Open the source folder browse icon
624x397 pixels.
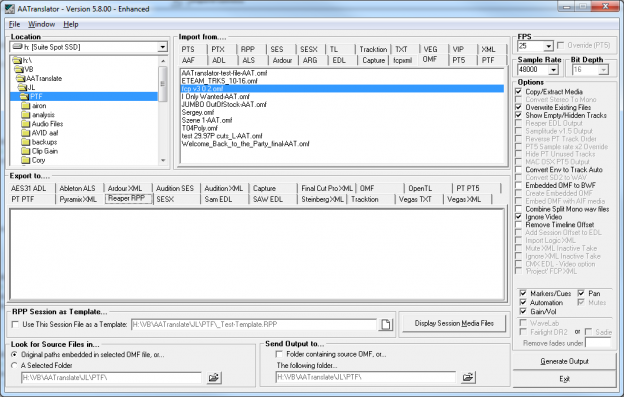(214, 378)
